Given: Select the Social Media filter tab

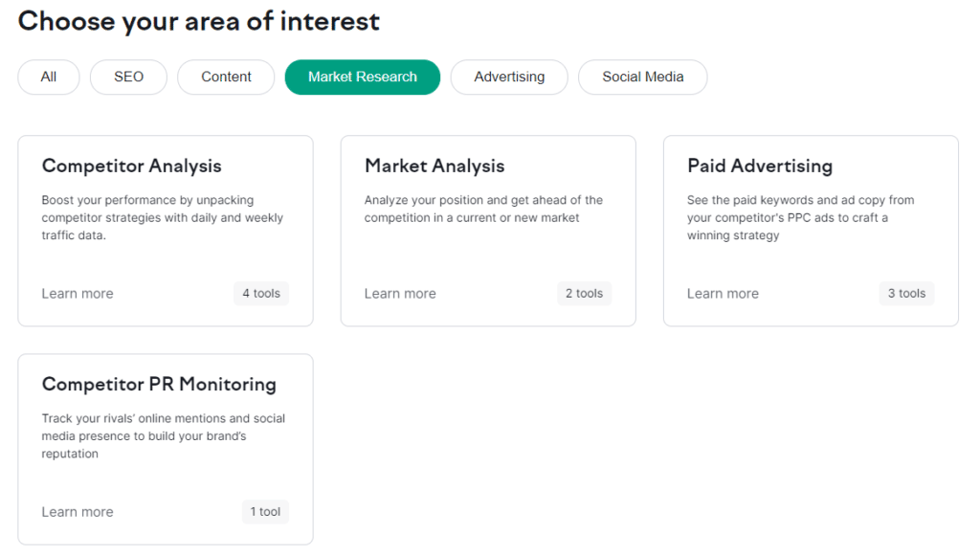Looking at the screenshot, I should click(642, 78).
